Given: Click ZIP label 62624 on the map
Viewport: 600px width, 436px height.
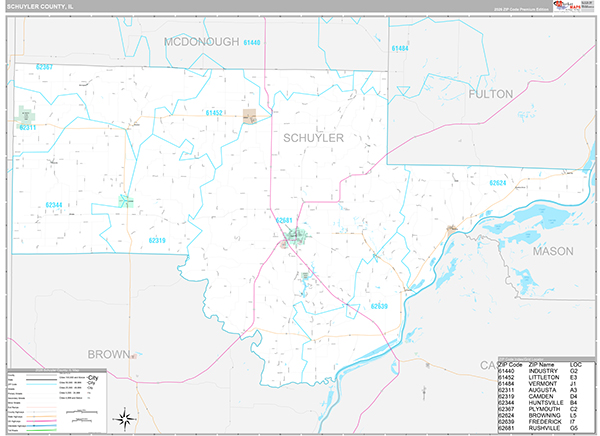Looking at the screenshot, I should pos(498,183).
